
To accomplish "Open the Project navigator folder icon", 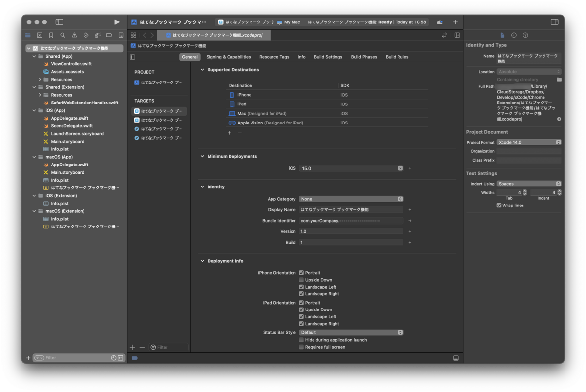I will [x=28, y=35].
